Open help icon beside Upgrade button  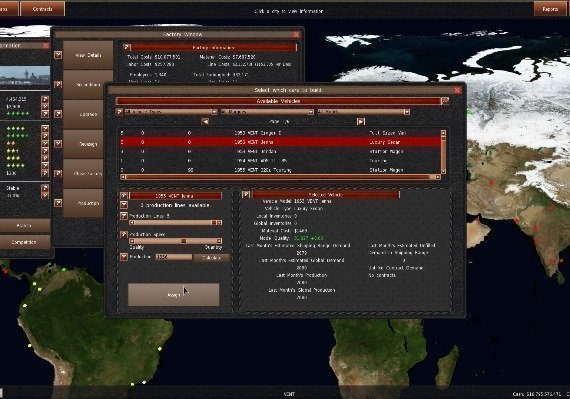[x=58, y=114]
